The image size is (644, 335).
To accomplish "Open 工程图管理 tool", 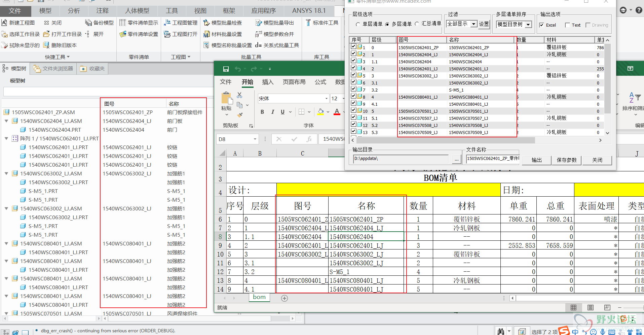I will tap(181, 23).
